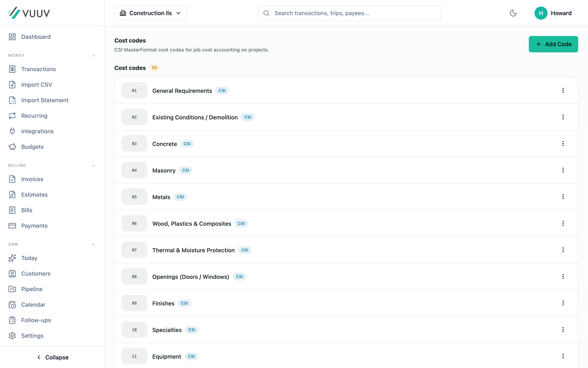Open Bills page
Image resolution: width=588 pixels, height=368 pixels.
[20, 210]
